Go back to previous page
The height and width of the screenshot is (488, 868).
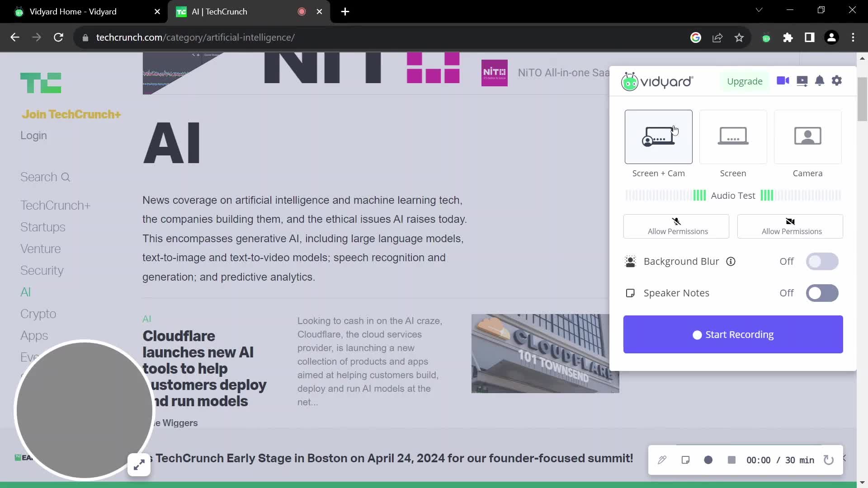coord(15,38)
